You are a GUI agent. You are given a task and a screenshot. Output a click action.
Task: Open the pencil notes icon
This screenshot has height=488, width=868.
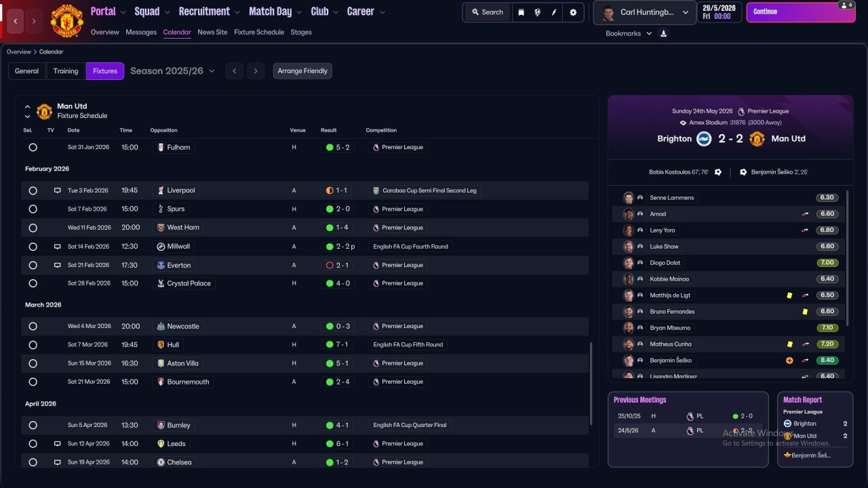(555, 12)
